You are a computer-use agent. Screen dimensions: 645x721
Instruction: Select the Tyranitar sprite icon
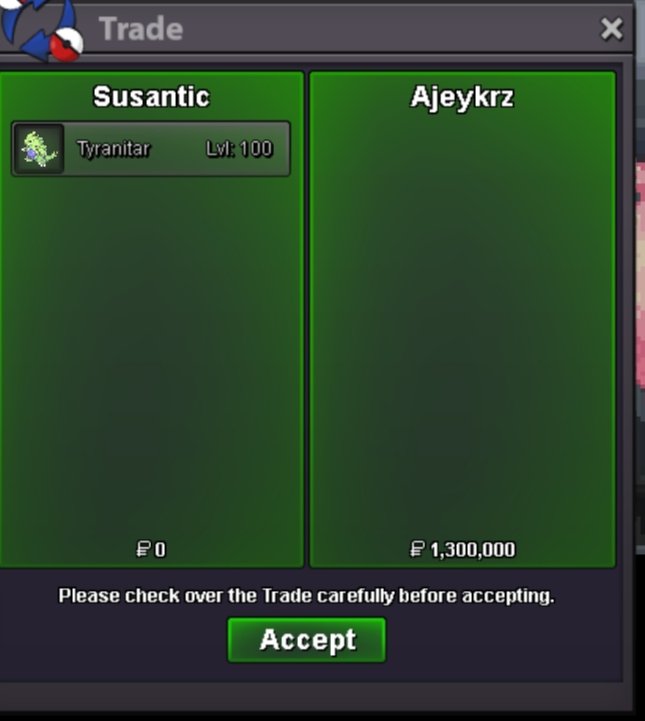tap(39, 149)
